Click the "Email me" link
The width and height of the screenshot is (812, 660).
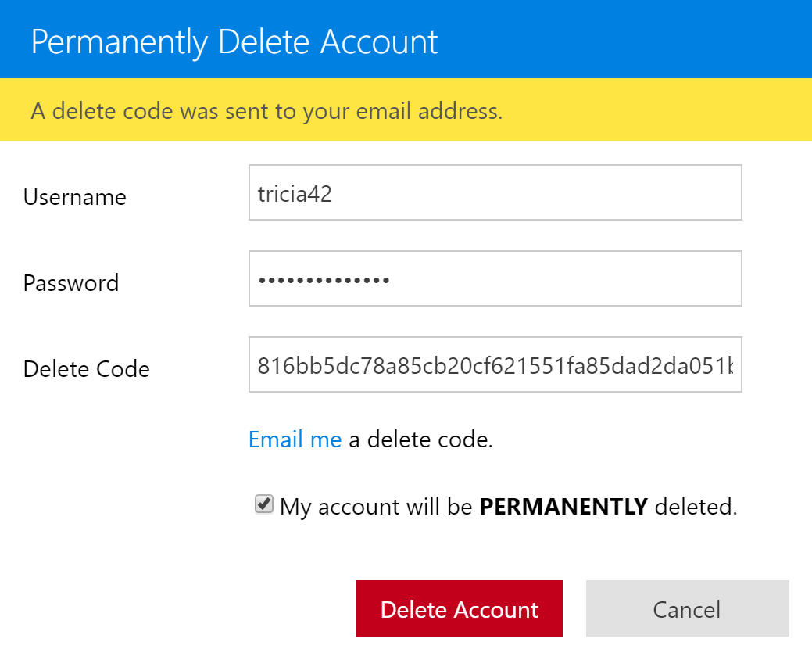295,439
